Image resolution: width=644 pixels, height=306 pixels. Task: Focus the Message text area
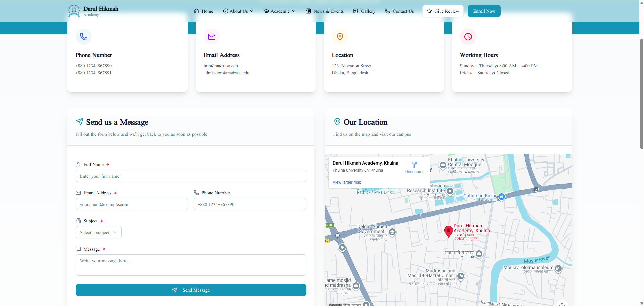tap(191, 265)
